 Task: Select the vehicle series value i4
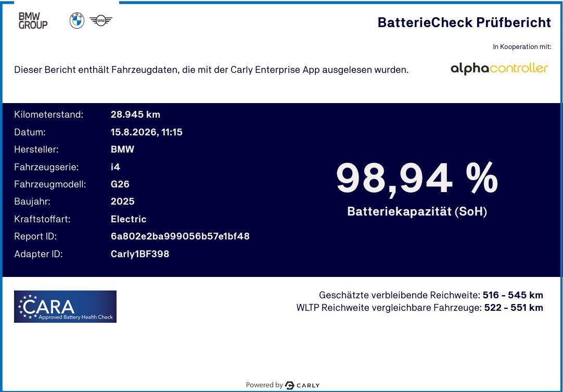[116, 167]
